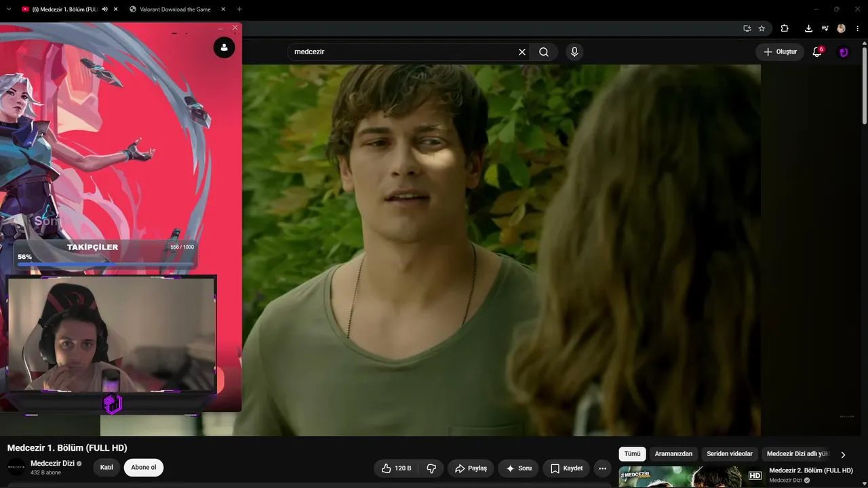Open the browser tab search dropdown

[9, 9]
